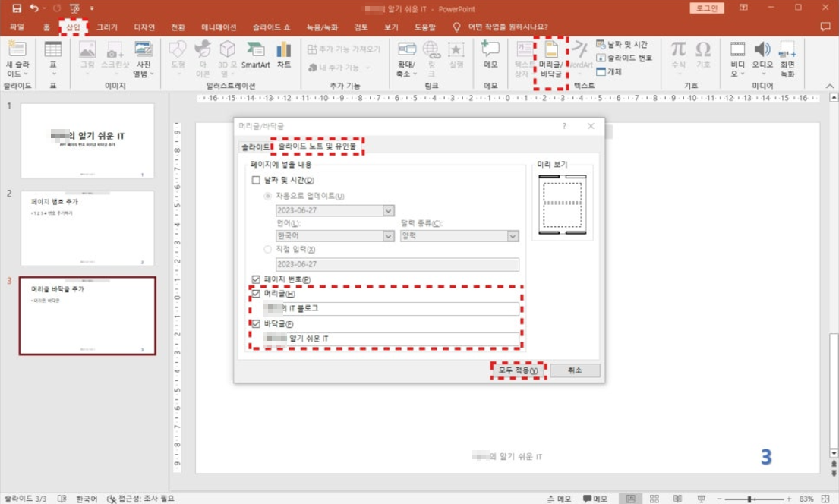The width and height of the screenshot is (839, 504).
Task: Select the fixed date (직접 입력) radio button
Action: tap(267, 249)
